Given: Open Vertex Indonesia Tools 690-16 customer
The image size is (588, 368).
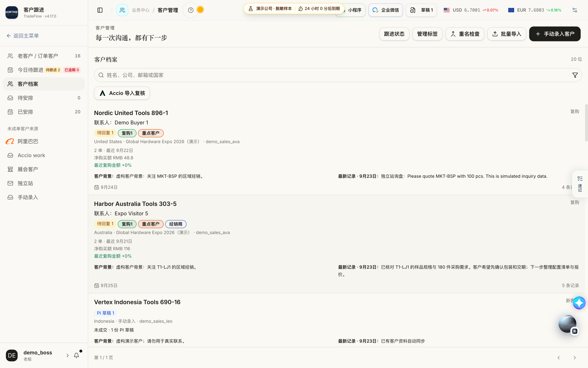Looking at the screenshot, I should (137, 302).
